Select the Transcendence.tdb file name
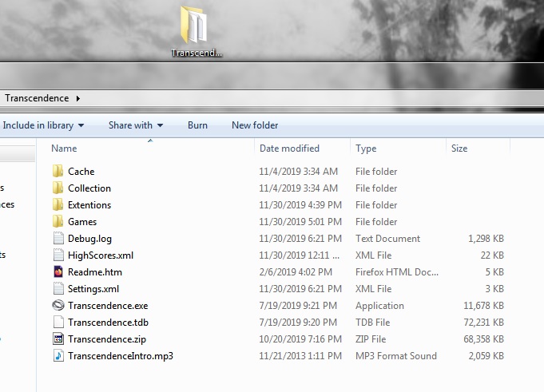This screenshot has height=392, width=544. (x=109, y=323)
